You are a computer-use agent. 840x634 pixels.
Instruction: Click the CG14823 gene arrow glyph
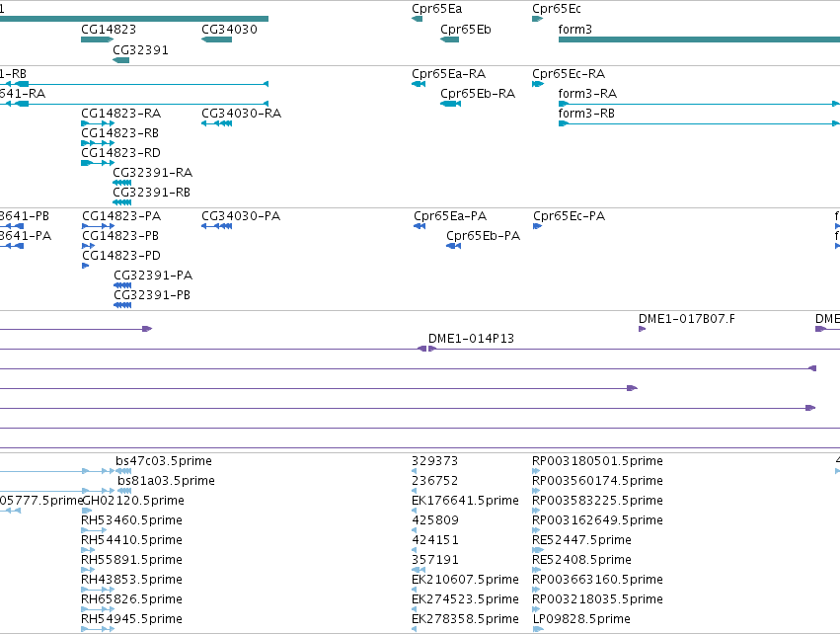(97, 40)
